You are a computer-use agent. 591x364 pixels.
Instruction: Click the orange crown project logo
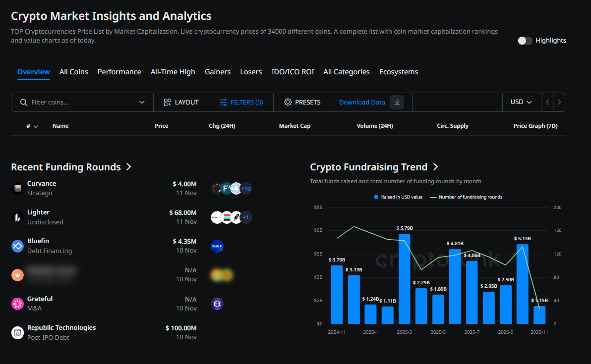(x=18, y=275)
